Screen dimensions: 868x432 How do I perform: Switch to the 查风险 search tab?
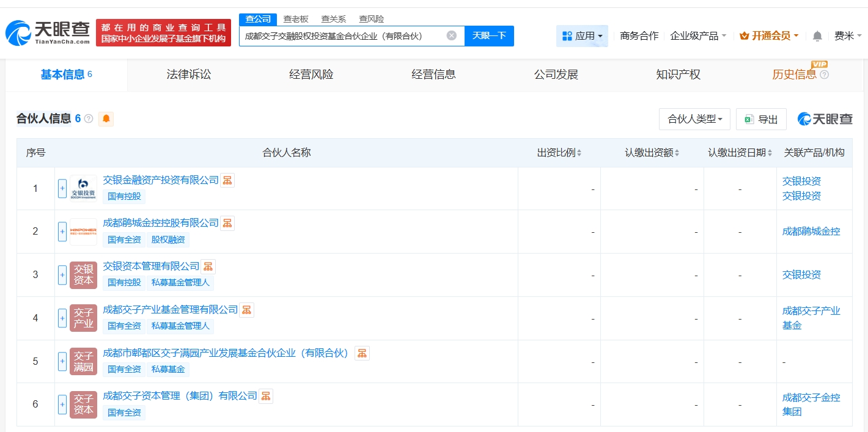pos(371,19)
